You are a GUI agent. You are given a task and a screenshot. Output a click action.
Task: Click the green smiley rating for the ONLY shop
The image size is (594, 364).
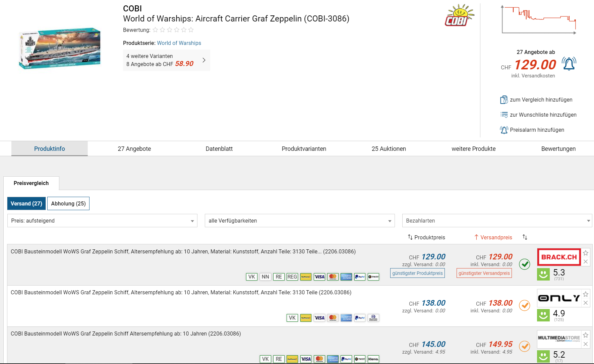(x=543, y=315)
